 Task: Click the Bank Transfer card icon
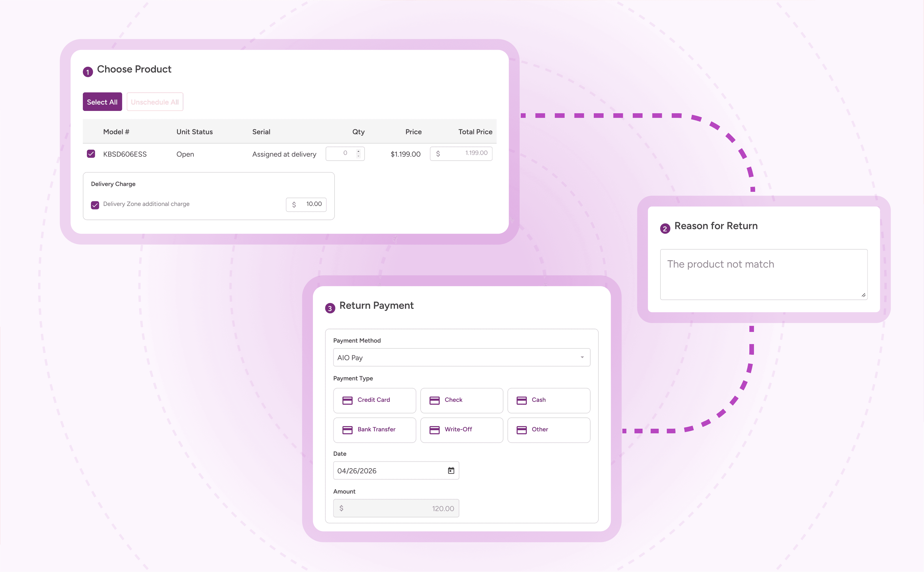[347, 430]
